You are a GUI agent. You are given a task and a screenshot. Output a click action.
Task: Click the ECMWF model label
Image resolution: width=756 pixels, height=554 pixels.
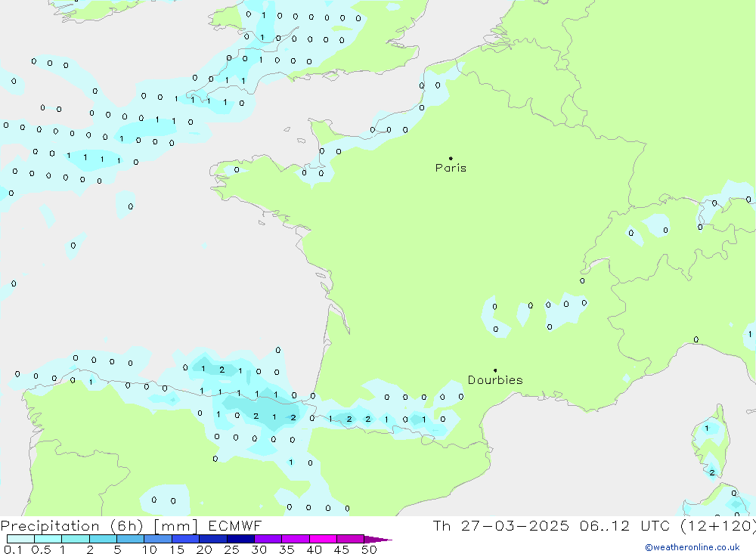[x=235, y=526]
